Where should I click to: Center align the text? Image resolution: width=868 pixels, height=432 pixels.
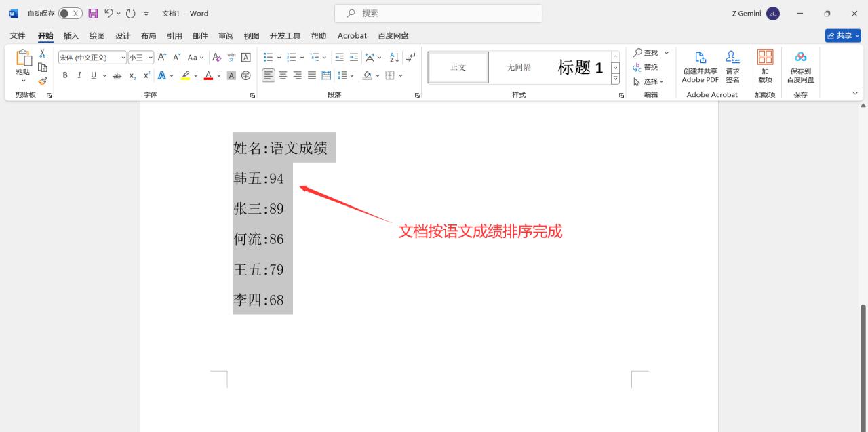[283, 75]
